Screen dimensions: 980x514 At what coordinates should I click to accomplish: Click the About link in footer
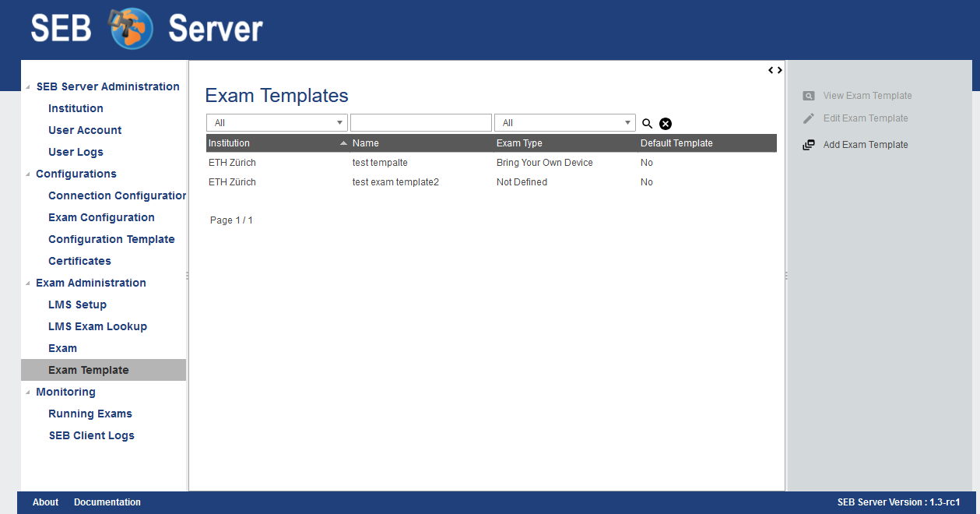pyautogui.click(x=45, y=502)
